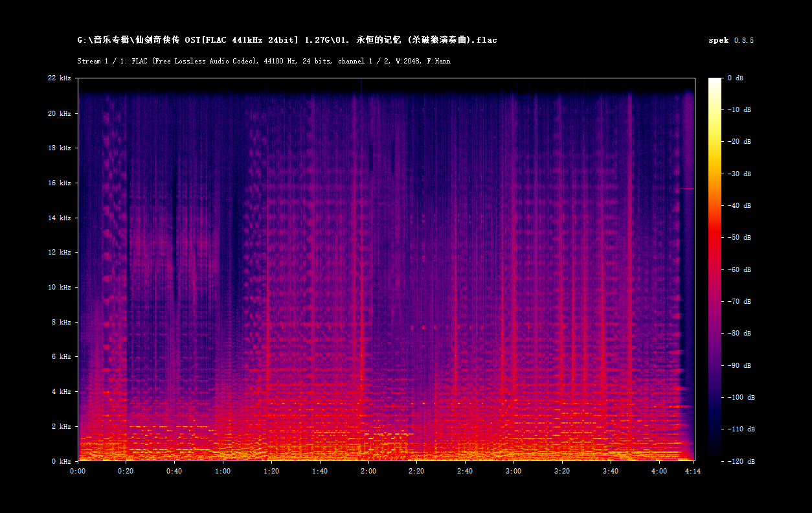Screen dimensions: 812x513
Task: Click the 1:20 time axis label
Action: (x=271, y=471)
